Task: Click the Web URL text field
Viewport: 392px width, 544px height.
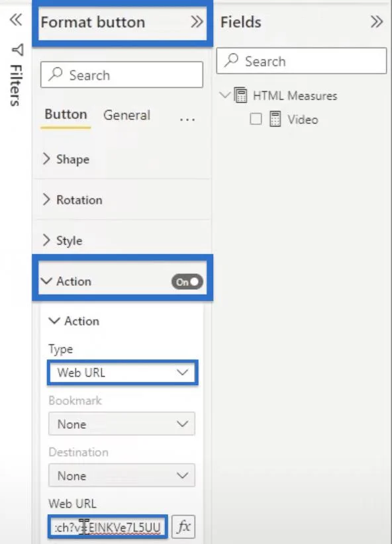Action: [x=108, y=527]
